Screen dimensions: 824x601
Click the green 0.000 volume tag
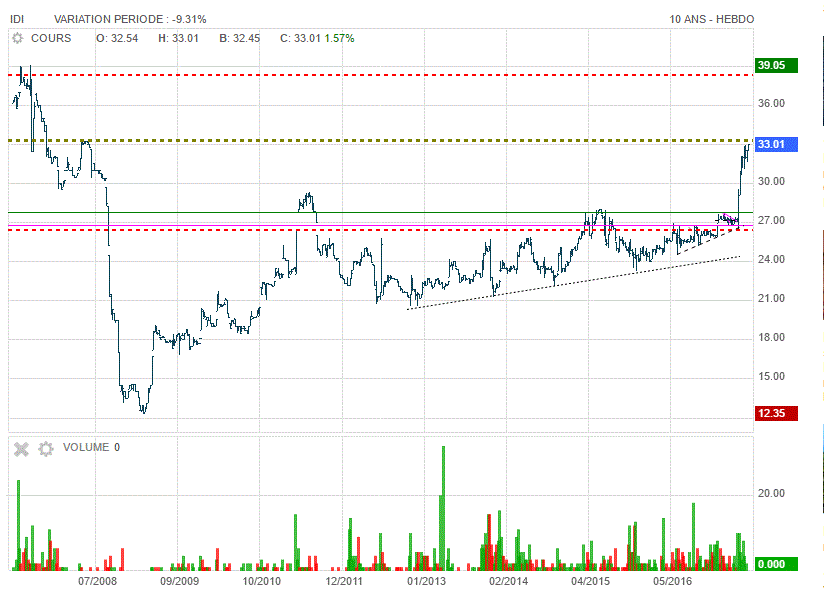(776, 564)
